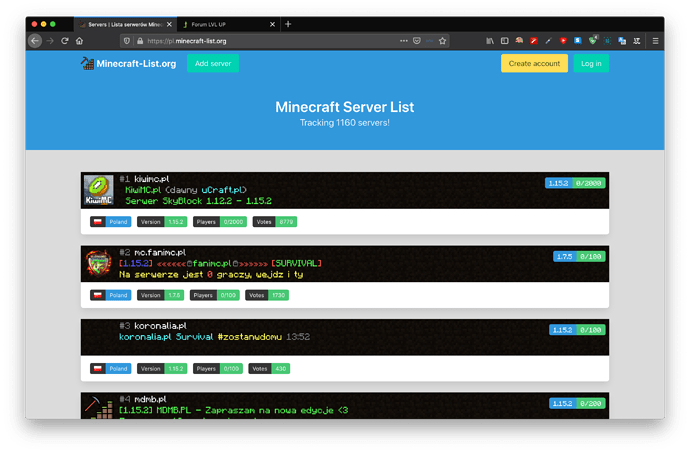Click the 'Minecraft Server List' heading
Viewport: 690px width, 453px height.
click(345, 107)
